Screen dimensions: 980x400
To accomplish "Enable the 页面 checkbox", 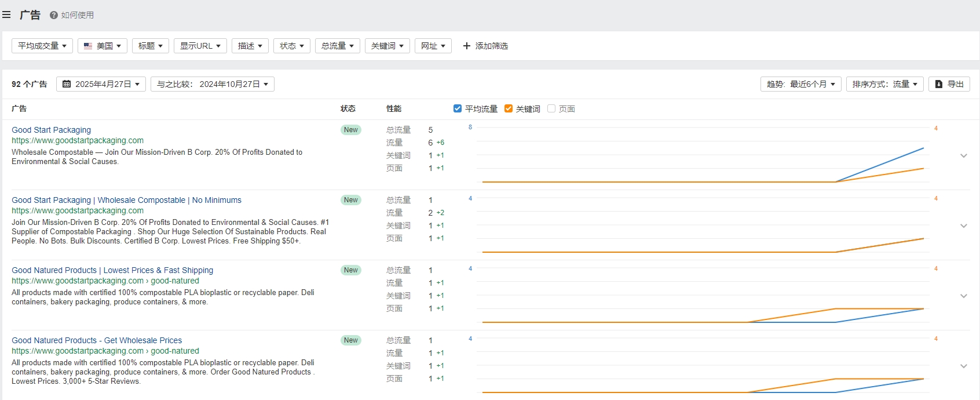I will [551, 108].
